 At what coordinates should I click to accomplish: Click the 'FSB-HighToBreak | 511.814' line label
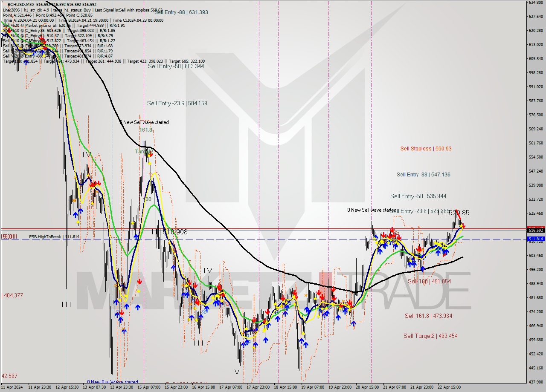[x=54, y=237]
